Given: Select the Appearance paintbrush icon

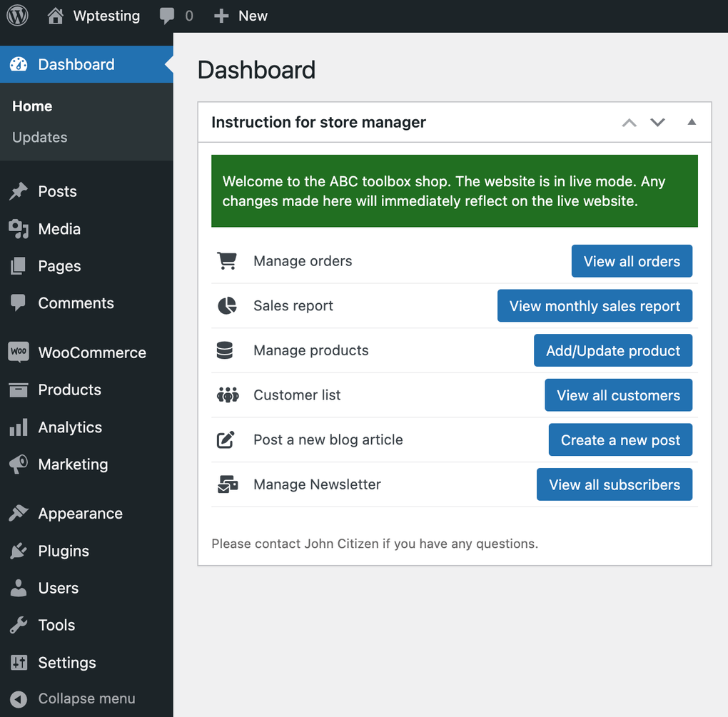Looking at the screenshot, I should (18, 513).
